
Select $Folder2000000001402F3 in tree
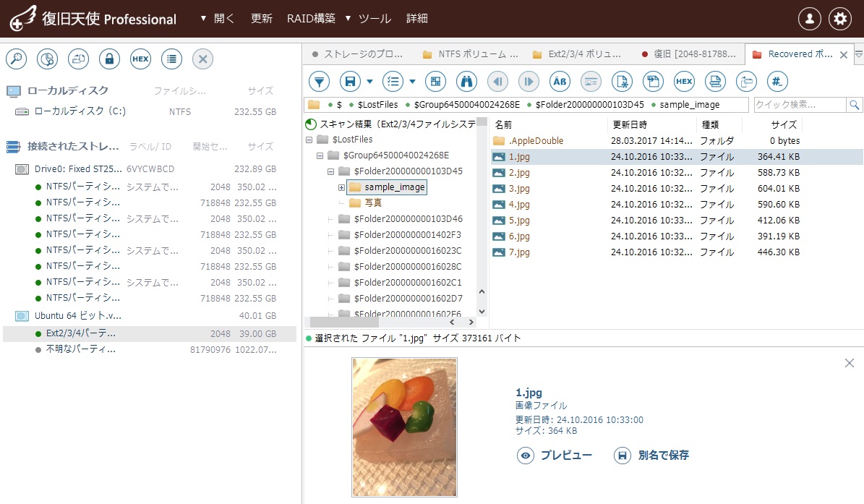[408, 235]
